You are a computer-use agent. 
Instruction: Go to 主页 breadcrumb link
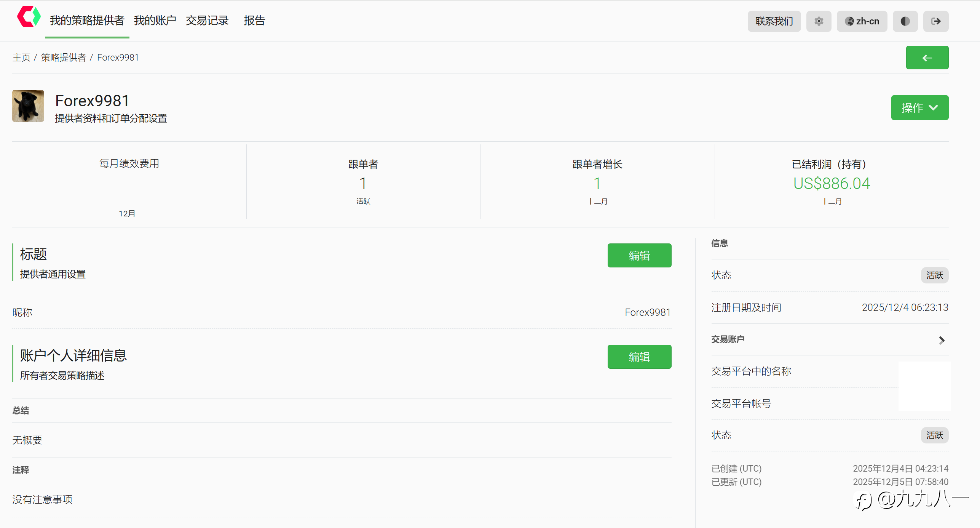(x=21, y=58)
